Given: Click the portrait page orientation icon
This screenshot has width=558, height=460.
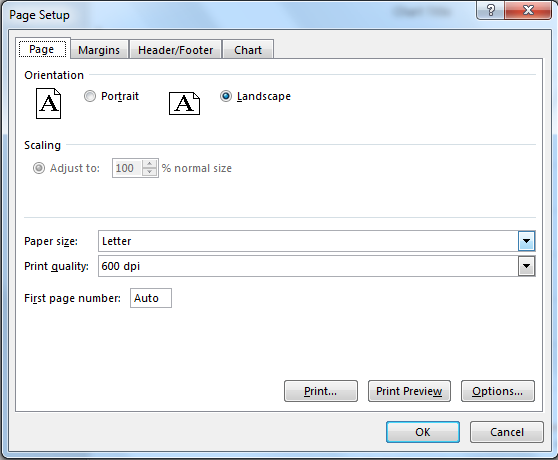Looking at the screenshot, I should [x=48, y=104].
